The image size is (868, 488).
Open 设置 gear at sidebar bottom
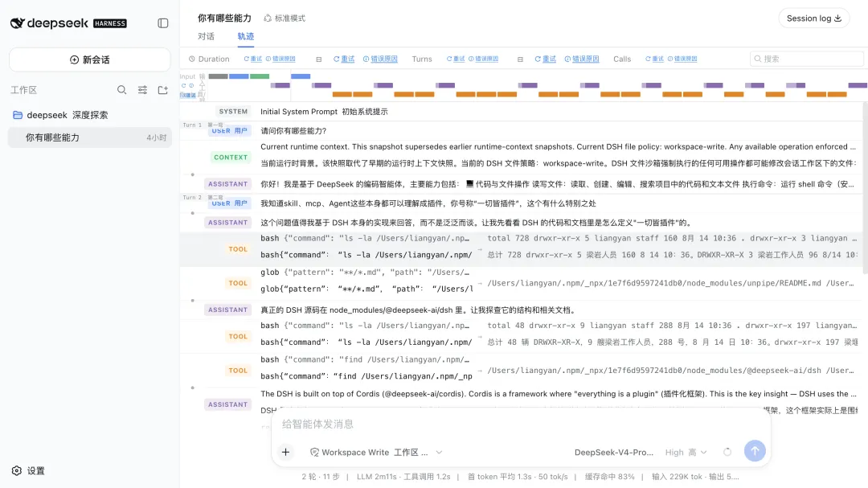pos(17,471)
